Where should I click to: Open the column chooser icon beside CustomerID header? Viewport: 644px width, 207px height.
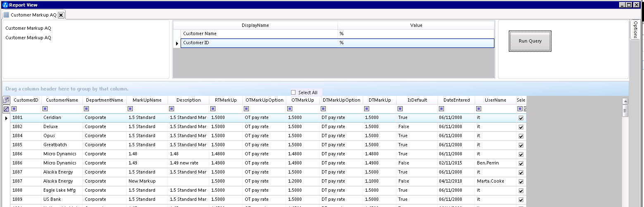click(6, 100)
